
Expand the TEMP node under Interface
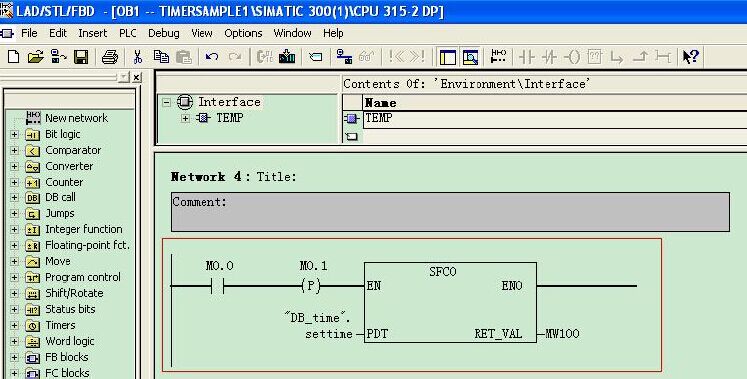click(185, 118)
